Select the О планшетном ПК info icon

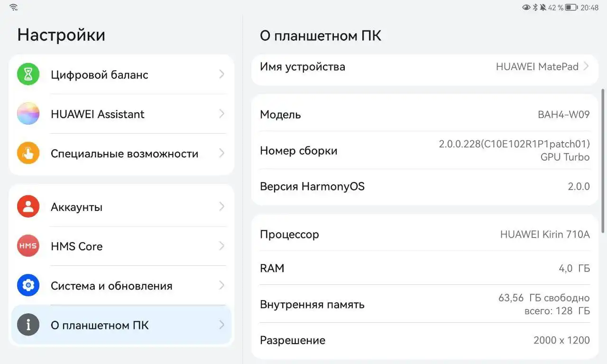(28, 325)
